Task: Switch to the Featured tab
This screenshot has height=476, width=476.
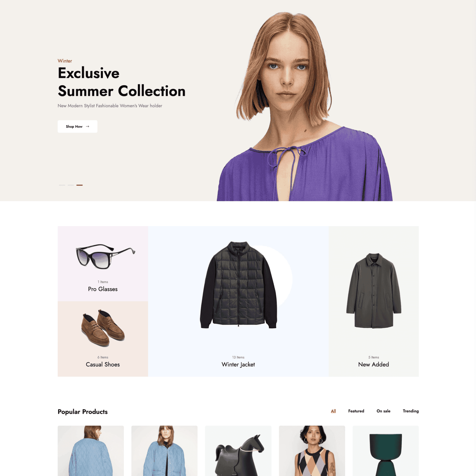Action: click(x=356, y=411)
